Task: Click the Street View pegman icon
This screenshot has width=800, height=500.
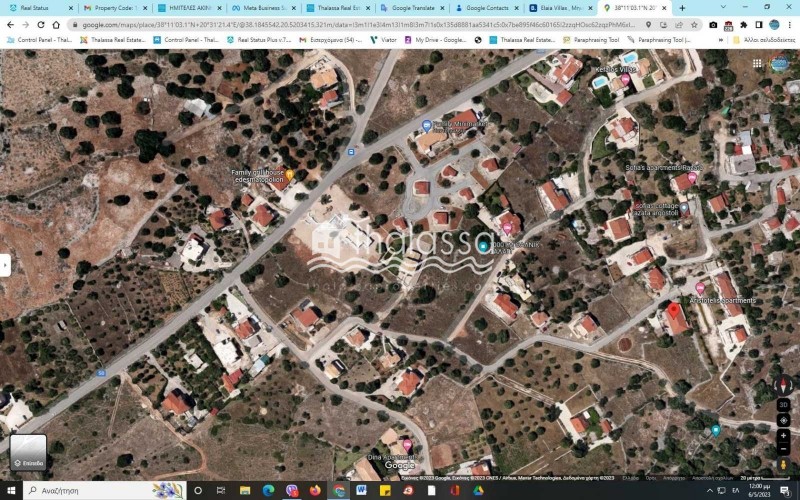Action: (x=783, y=465)
